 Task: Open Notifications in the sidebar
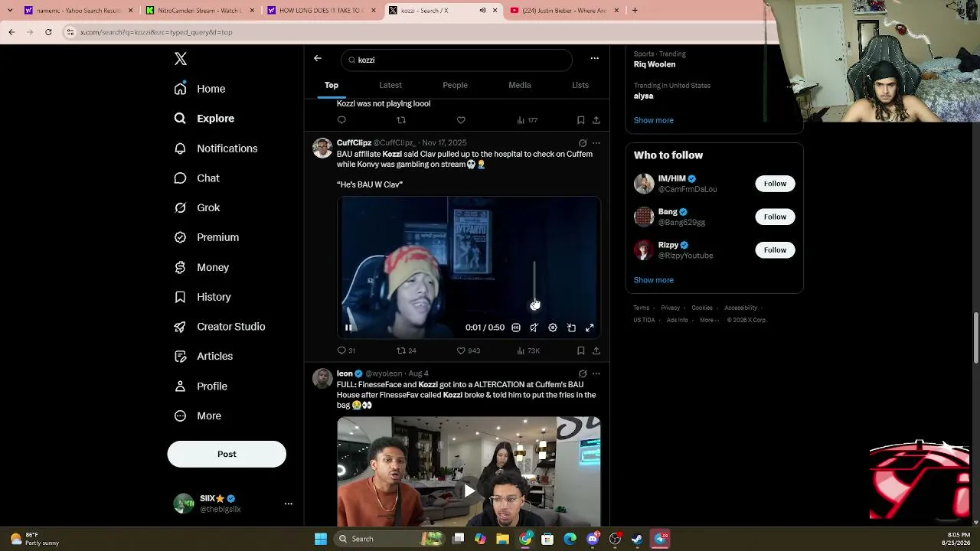pyautogui.click(x=216, y=148)
